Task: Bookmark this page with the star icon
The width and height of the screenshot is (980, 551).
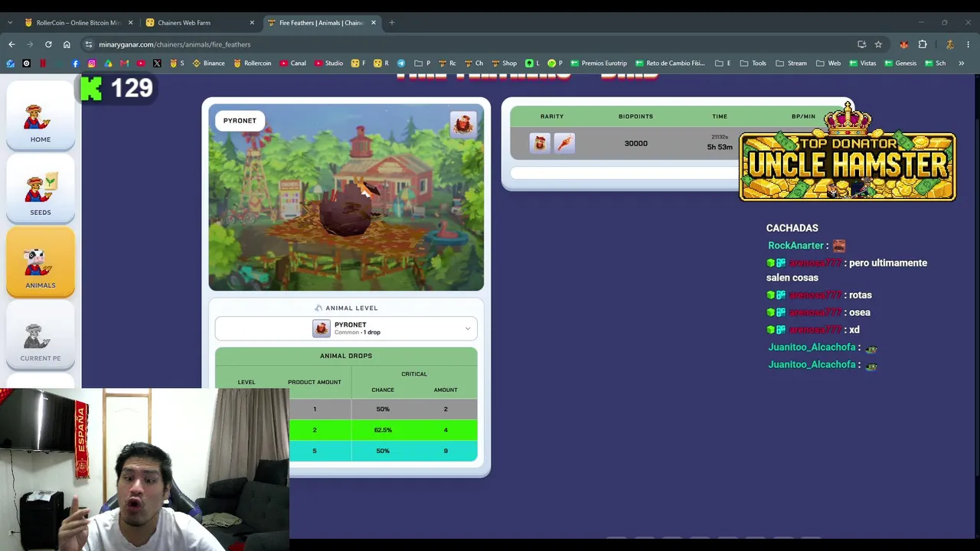Action: click(x=878, y=44)
